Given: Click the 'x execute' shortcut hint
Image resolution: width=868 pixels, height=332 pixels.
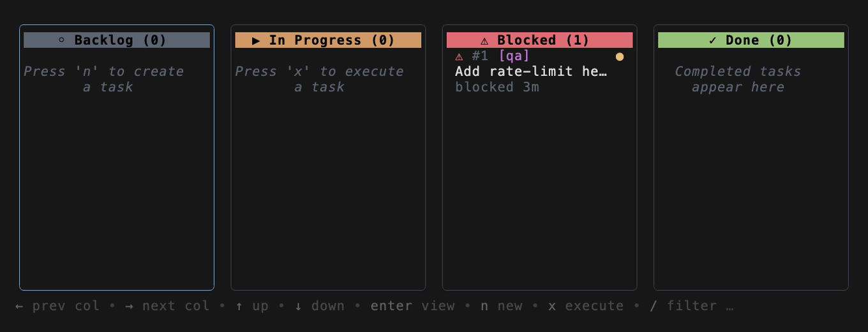Looking at the screenshot, I should pyautogui.click(x=586, y=306).
